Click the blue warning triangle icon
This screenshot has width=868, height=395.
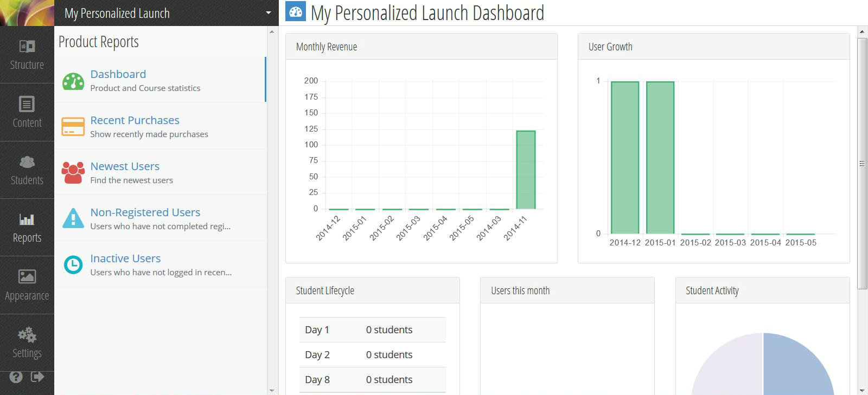click(x=73, y=218)
